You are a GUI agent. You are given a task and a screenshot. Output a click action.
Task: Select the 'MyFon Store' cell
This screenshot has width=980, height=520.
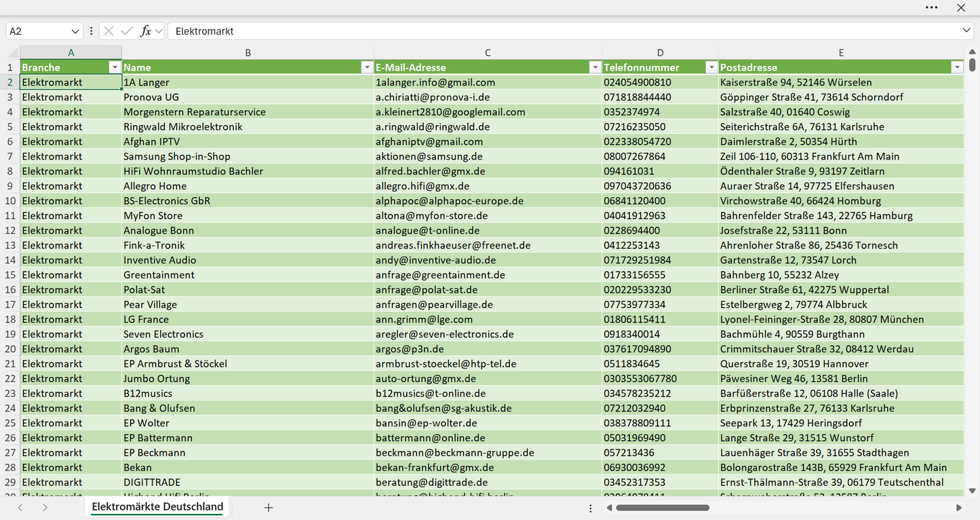click(x=248, y=216)
